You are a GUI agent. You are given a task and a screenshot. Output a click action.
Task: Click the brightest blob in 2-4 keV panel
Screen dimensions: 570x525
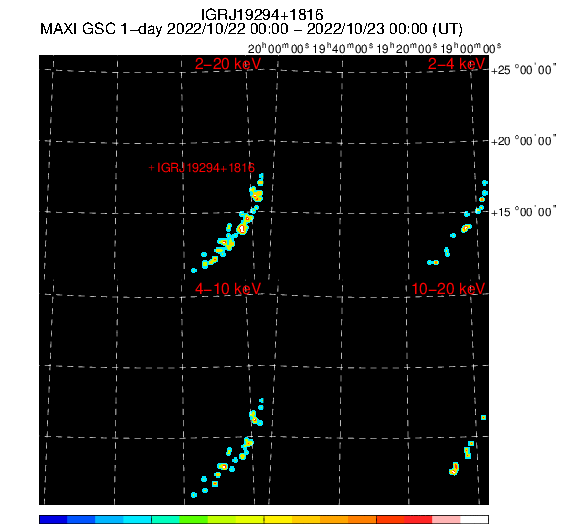coord(466,228)
